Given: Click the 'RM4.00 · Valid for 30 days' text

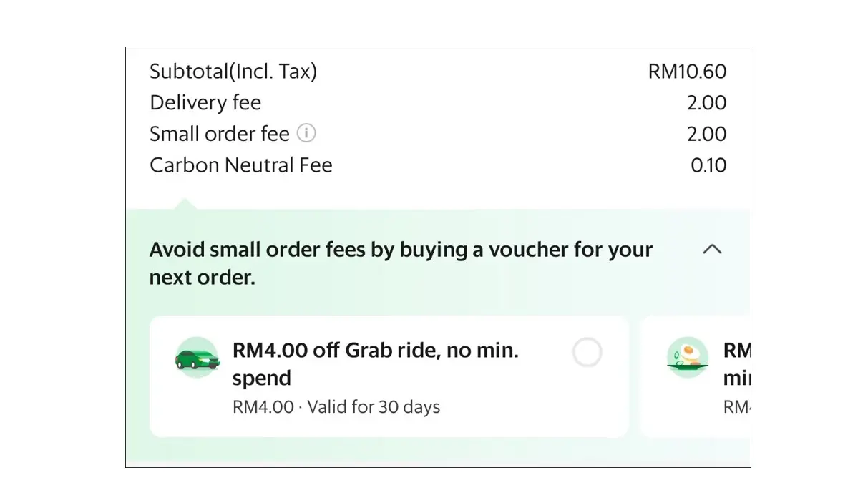Looking at the screenshot, I should point(336,407).
